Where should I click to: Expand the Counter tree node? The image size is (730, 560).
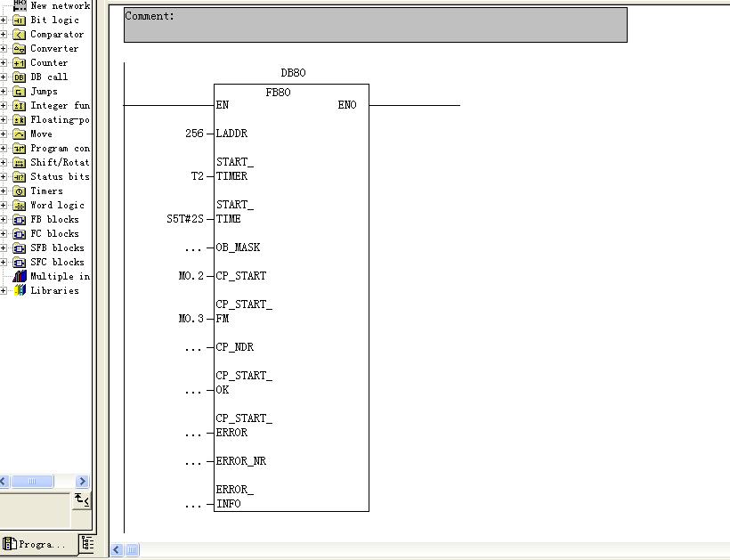[4, 63]
